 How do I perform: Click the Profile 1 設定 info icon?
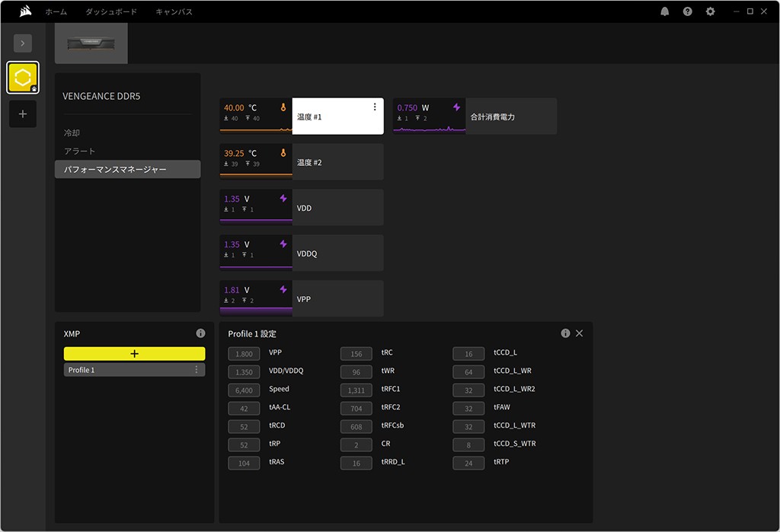(565, 333)
